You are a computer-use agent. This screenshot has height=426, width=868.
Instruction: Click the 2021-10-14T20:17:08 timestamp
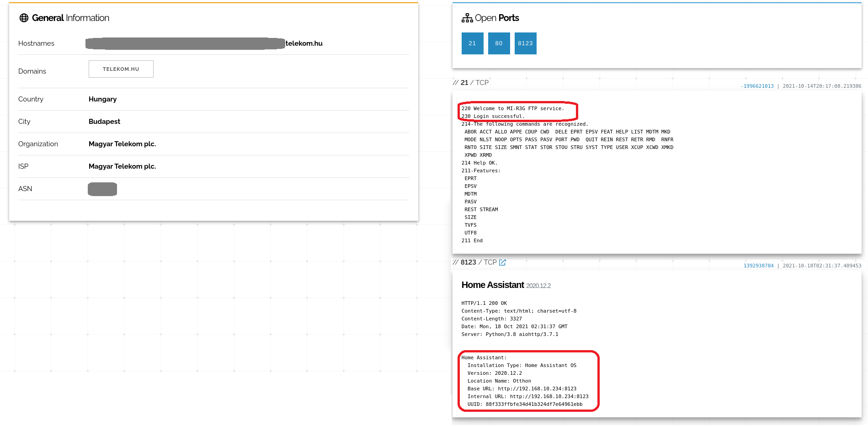(822, 86)
